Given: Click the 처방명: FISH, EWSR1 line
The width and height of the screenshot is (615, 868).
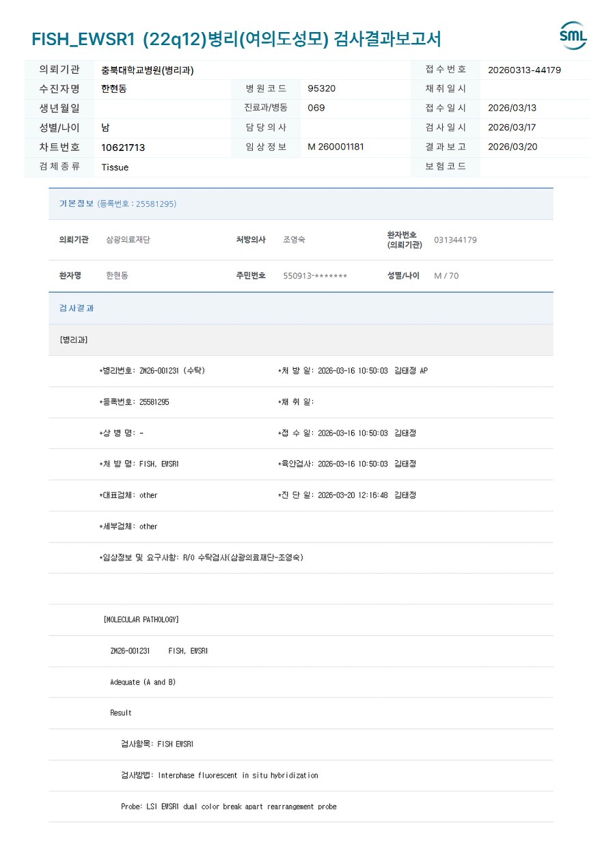Looking at the screenshot, I should (x=139, y=464).
